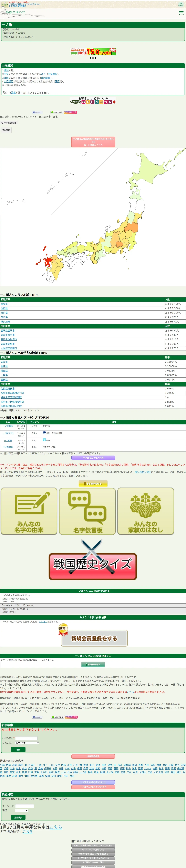
Task: Open the 名字伝言板 speech bubble tile
Action: pos(87,511)
